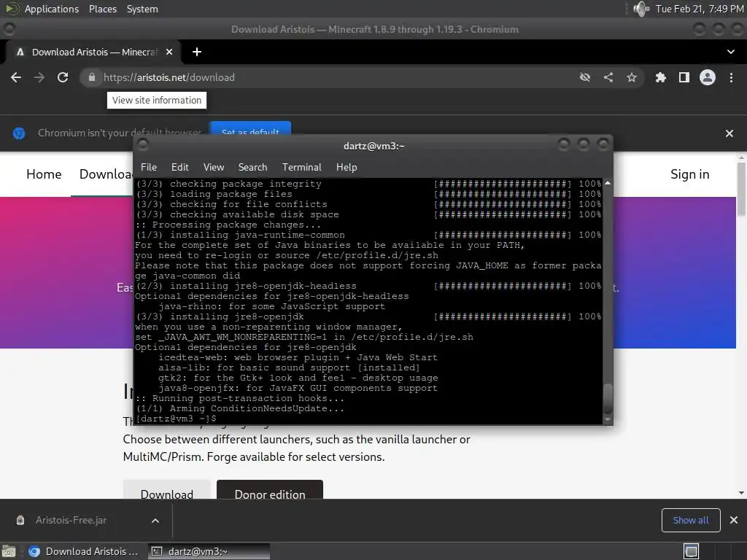Open the Places menu
747x560 pixels.
click(103, 9)
